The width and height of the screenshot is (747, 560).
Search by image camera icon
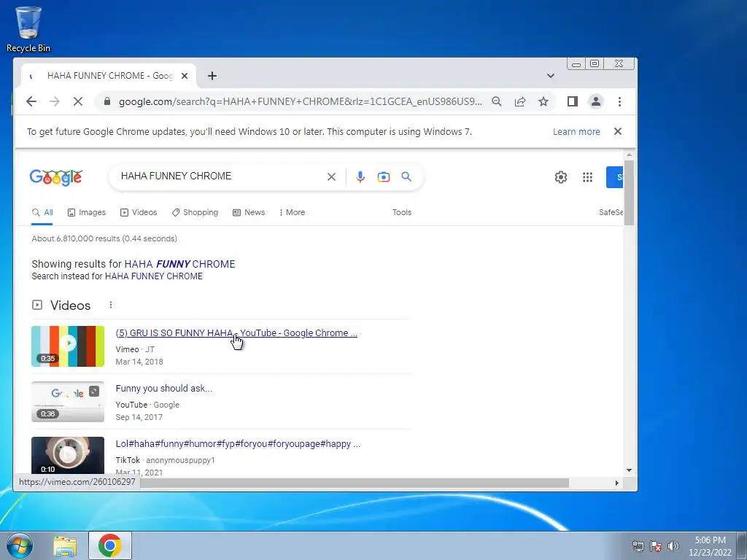coord(384,177)
